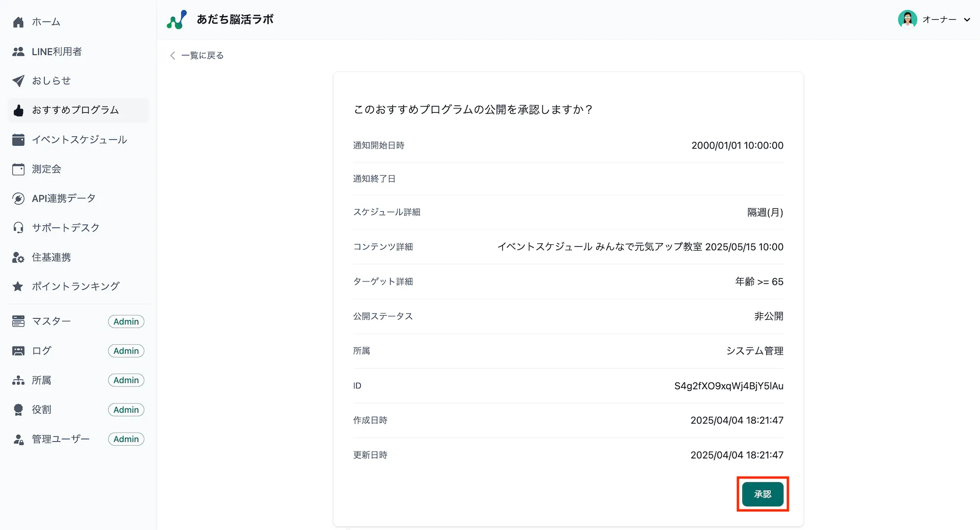Open イベントスケジュール via its calendar icon
Screen dimensions: 980x530
point(18,139)
